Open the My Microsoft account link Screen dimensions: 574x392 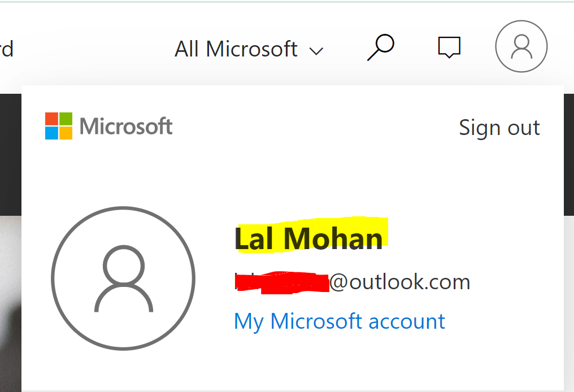(340, 321)
